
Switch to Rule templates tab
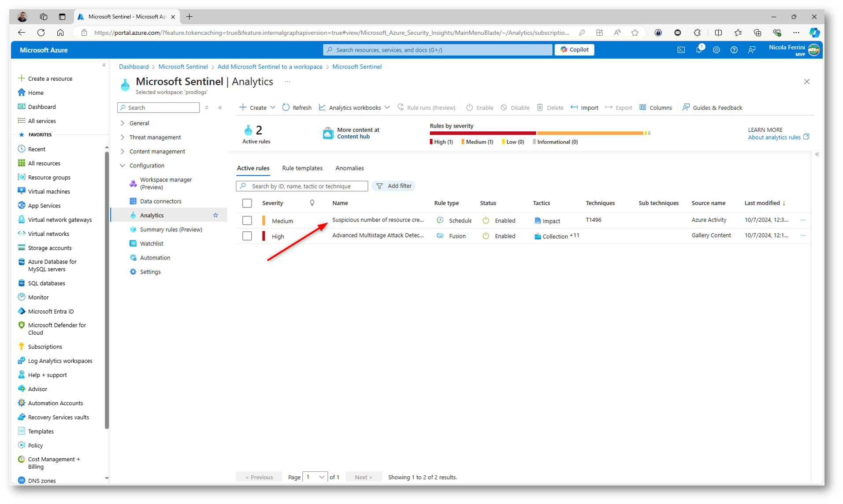click(302, 168)
